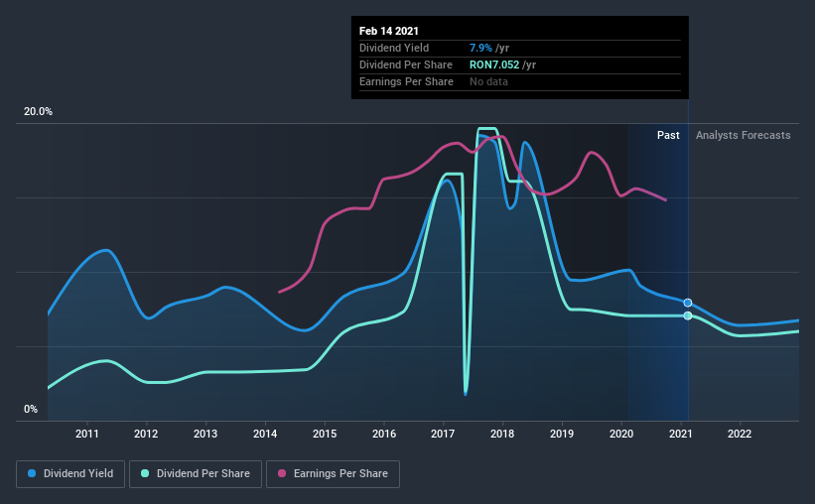Image resolution: width=815 pixels, height=504 pixels.
Task: Click the Feb 14 2021 tooltip date header
Action: coord(389,31)
